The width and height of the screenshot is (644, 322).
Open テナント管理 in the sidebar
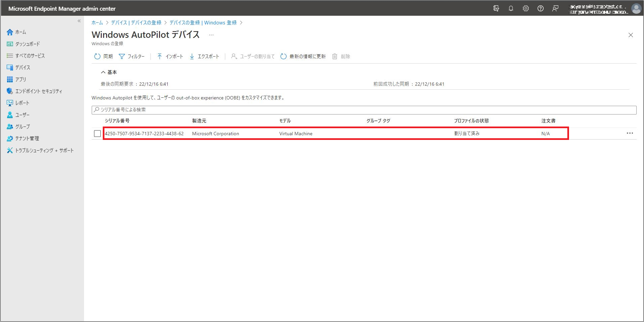tap(23, 138)
